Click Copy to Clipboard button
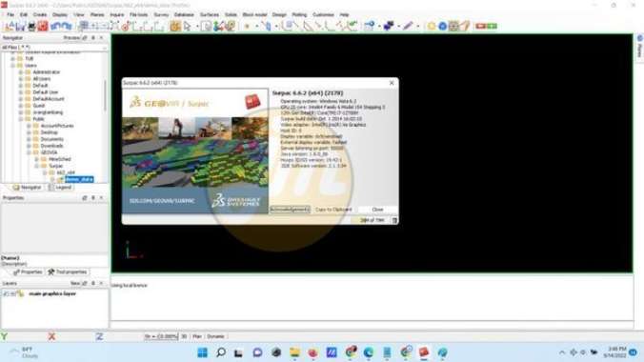The height and width of the screenshot is (362, 644). click(333, 210)
